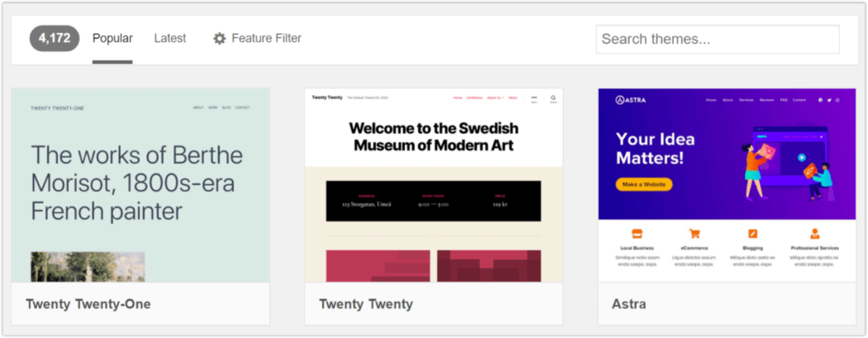Click the Feature Filter gear icon
Image resolution: width=868 pixels, height=338 pixels.
click(219, 38)
